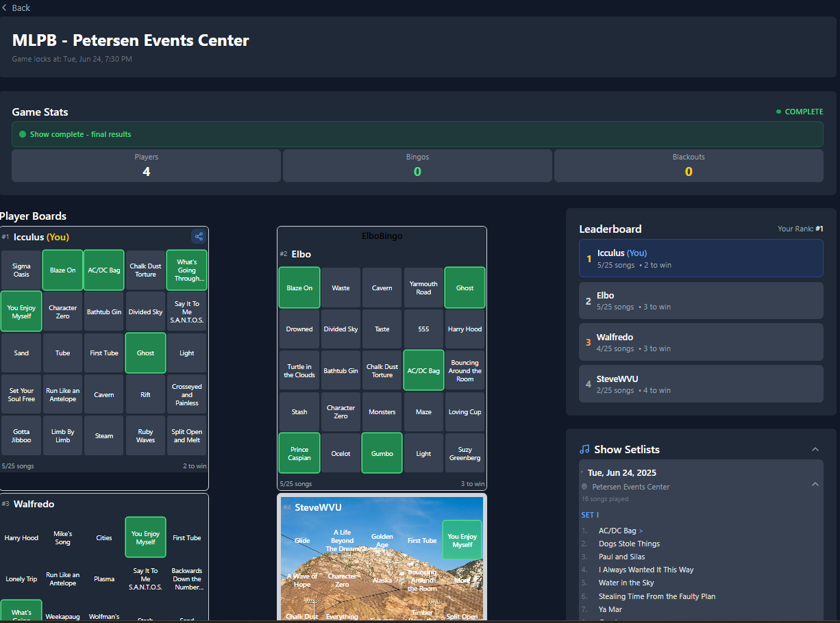Share Icculus's bingo board

[x=198, y=236]
